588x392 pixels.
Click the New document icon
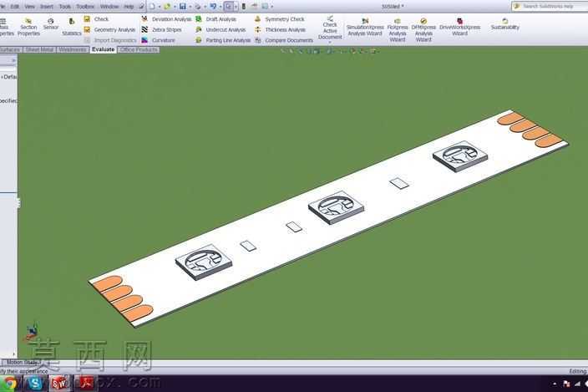click(x=152, y=7)
